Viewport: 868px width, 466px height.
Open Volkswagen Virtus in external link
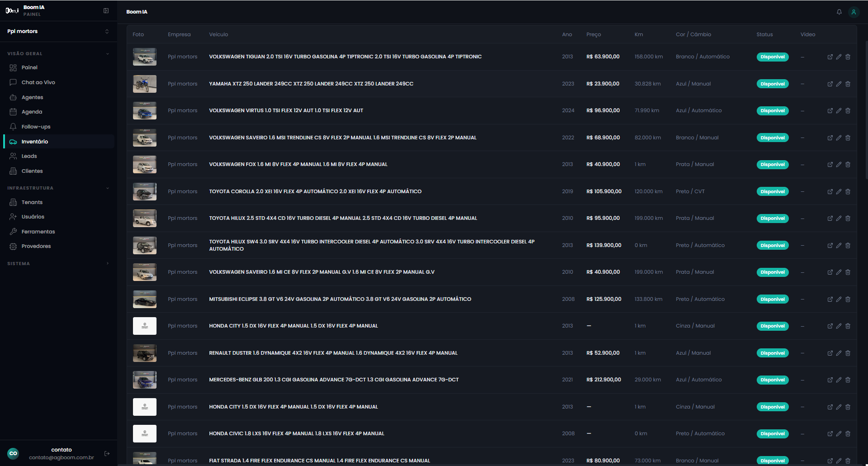(x=830, y=111)
